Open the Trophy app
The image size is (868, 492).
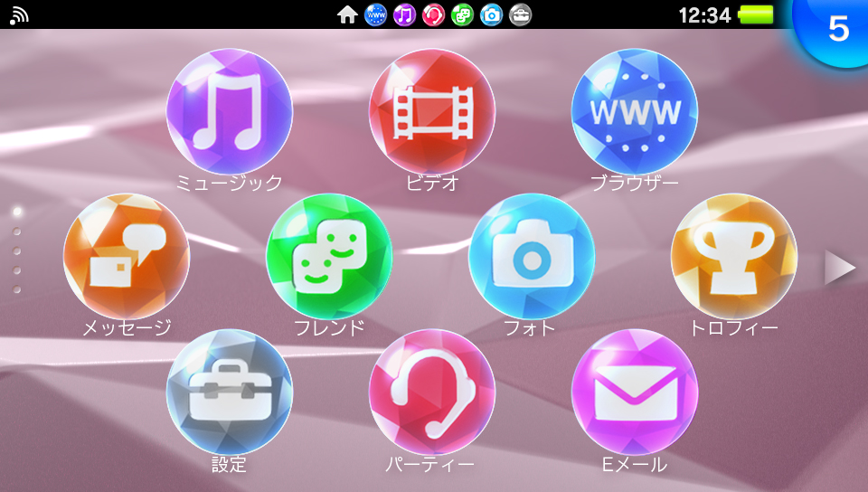(x=734, y=257)
